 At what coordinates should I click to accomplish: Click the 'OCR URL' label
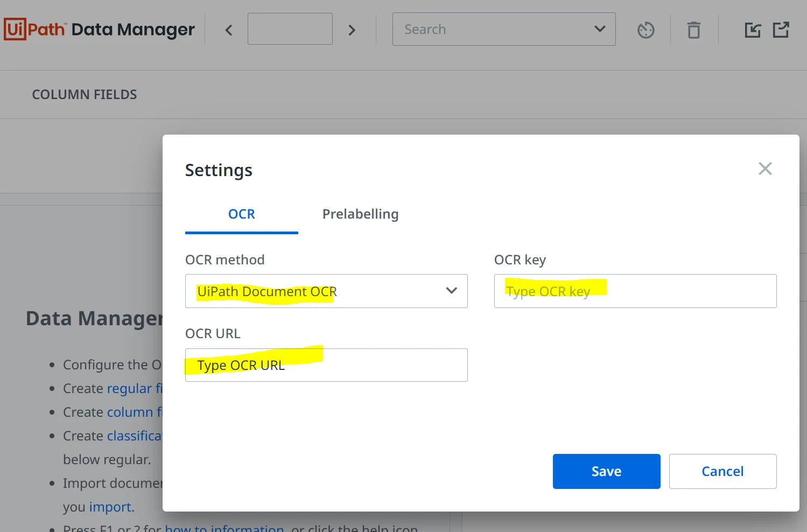click(213, 334)
